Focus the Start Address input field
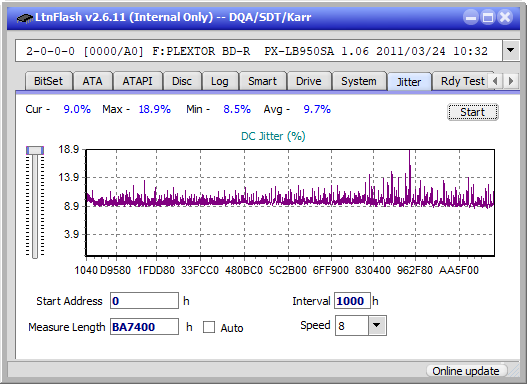This screenshot has height=384, width=527. 145,301
